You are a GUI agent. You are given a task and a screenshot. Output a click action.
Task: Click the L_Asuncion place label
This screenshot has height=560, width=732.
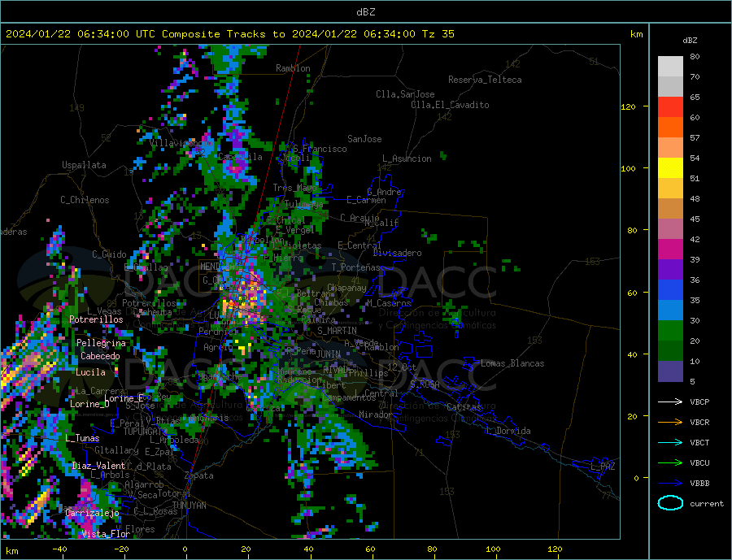[407, 158]
